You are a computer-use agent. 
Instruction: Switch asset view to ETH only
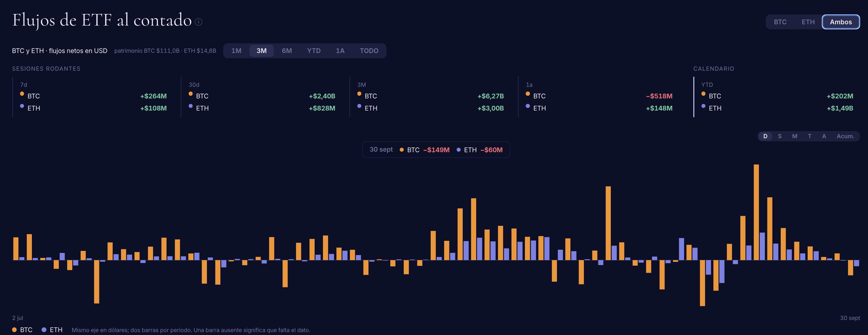(x=808, y=22)
